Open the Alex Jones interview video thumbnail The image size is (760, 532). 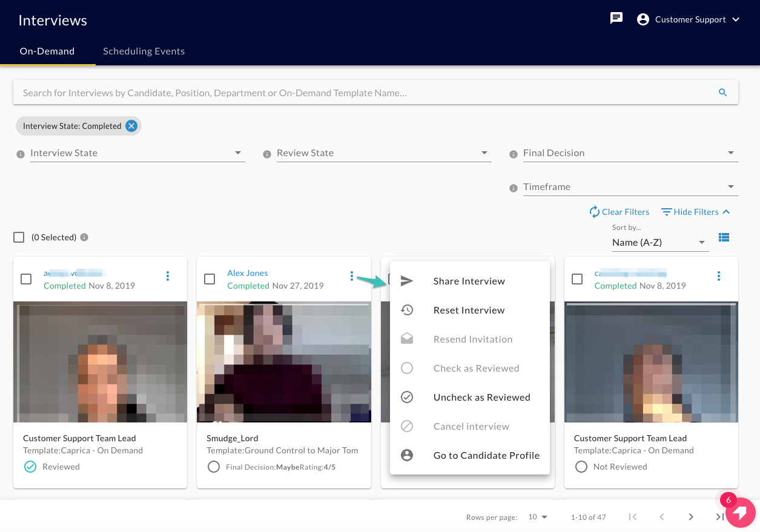point(284,362)
